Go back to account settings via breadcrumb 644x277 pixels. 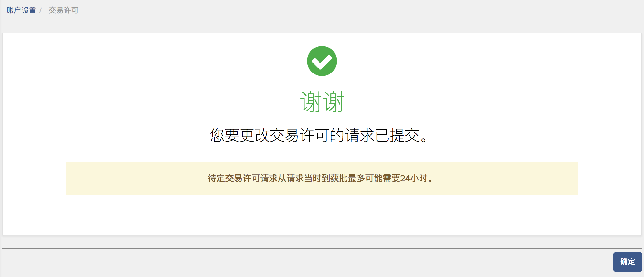tap(21, 10)
